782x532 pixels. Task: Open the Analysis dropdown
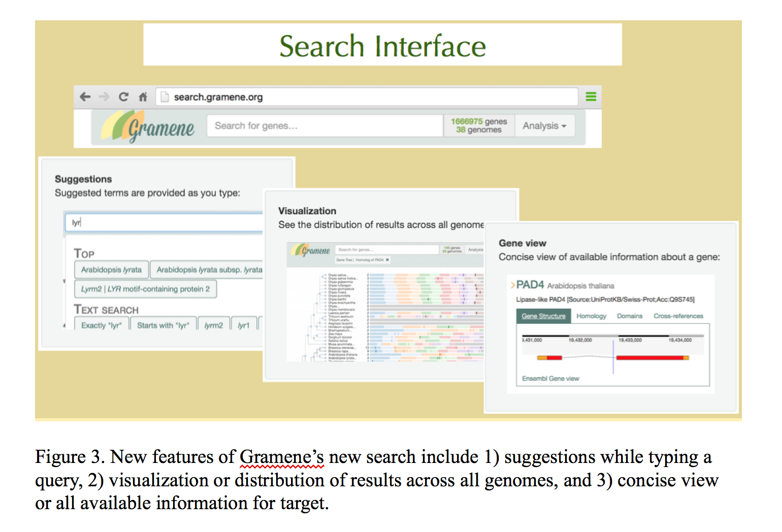coord(544,126)
